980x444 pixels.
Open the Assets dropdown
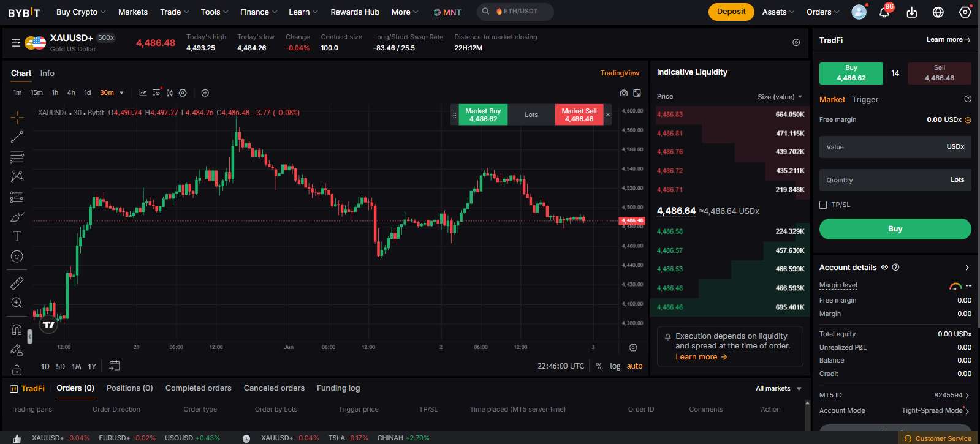click(x=778, y=12)
